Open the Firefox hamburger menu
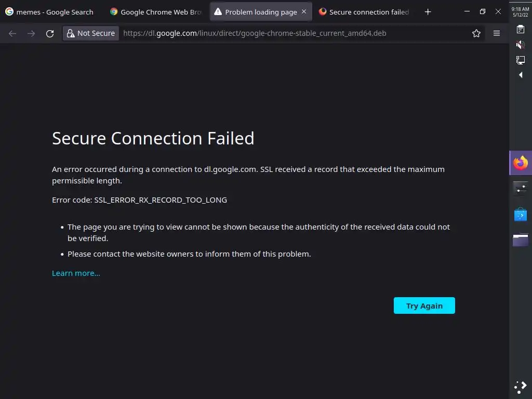The image size is (532, 399). (x=497, y=33)
